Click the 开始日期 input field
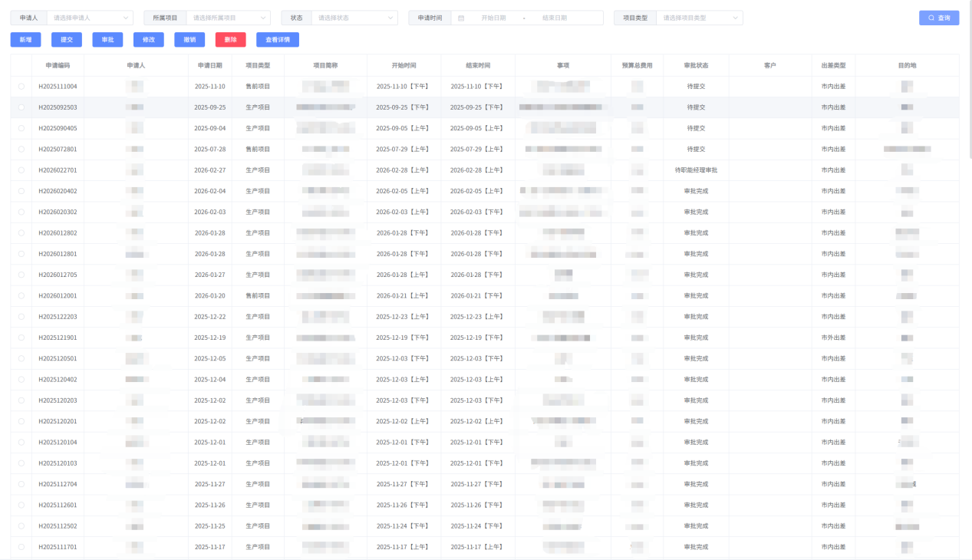 click(x=493, y=18)
